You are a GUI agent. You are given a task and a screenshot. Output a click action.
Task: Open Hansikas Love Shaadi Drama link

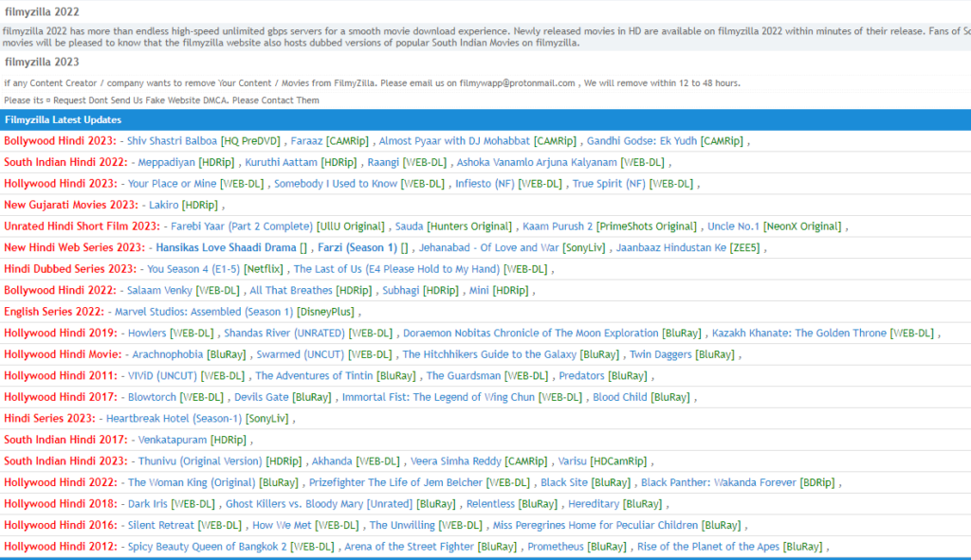[x=226, y=247]
